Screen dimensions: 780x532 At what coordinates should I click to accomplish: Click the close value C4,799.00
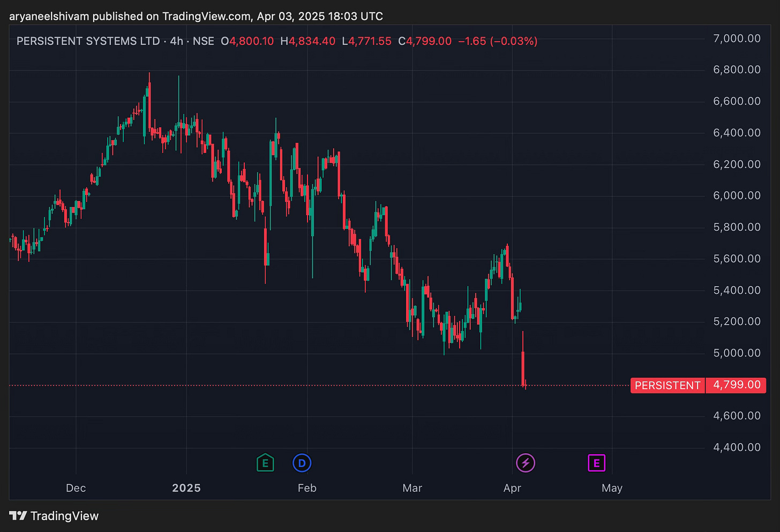point(425,41)
